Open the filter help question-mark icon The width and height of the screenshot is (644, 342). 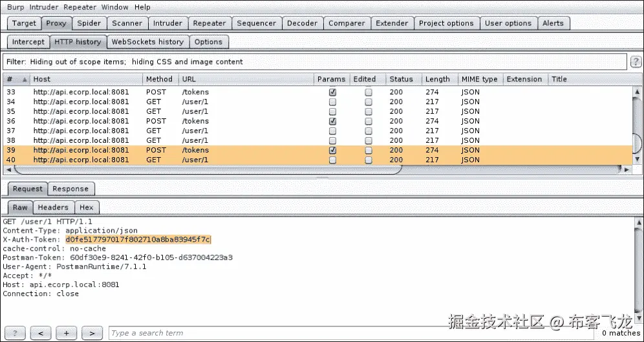pyautogui.click(x=636, y=62)
